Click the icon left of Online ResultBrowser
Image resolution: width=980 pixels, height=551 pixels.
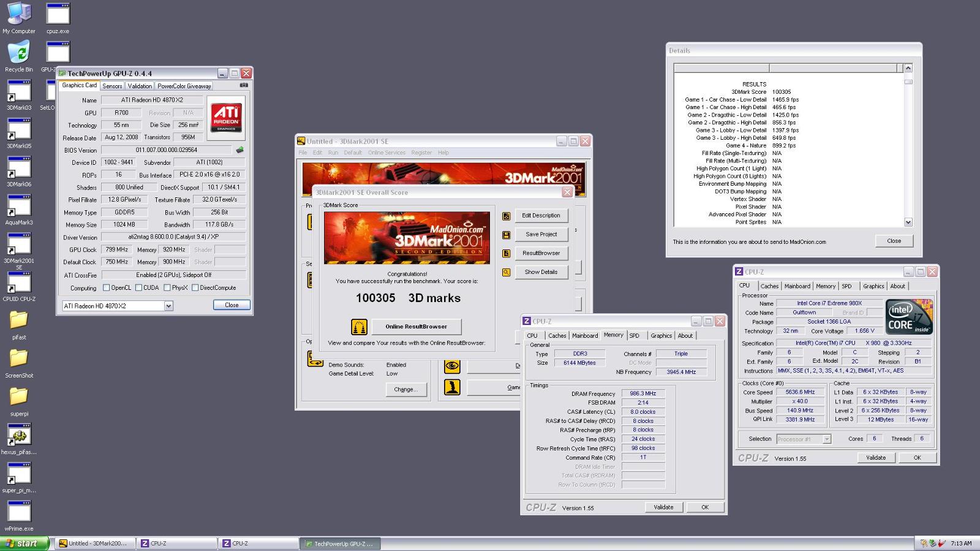(x=359, y=327)
